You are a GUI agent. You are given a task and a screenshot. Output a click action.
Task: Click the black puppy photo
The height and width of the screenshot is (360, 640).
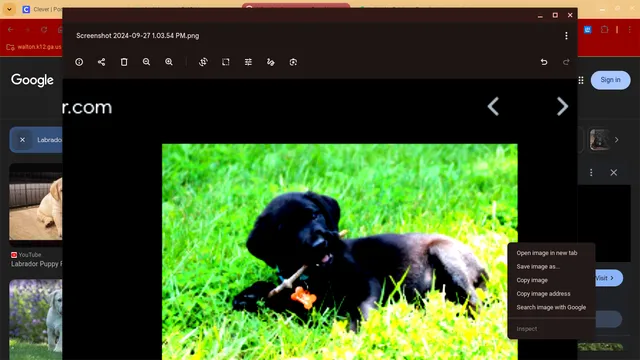(x=340, y=252)
